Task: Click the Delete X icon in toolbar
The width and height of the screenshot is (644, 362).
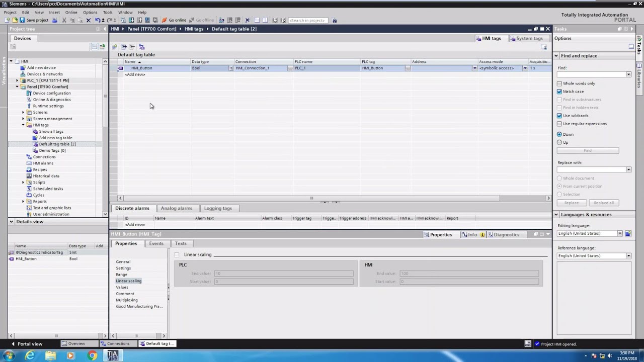Action: pos(88,20)
